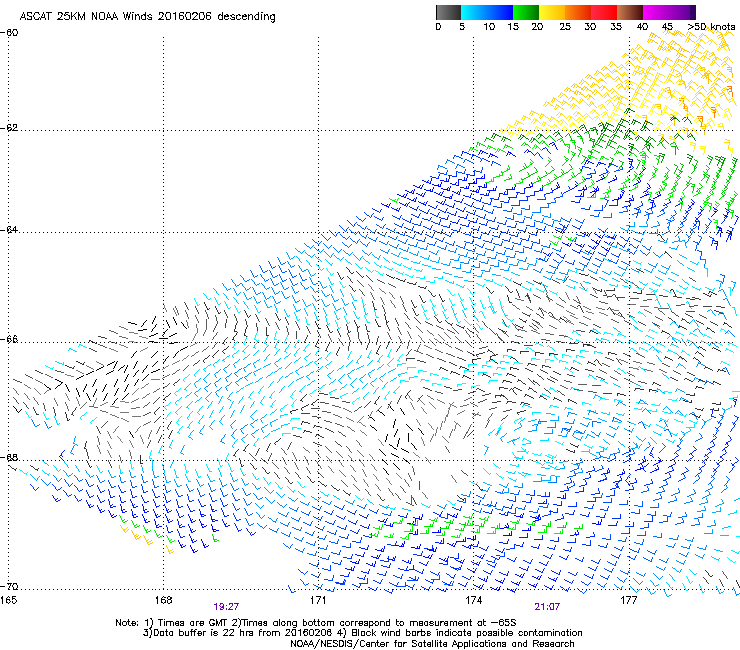Click latitude axis label -60
740x650 pixels.
9,33
